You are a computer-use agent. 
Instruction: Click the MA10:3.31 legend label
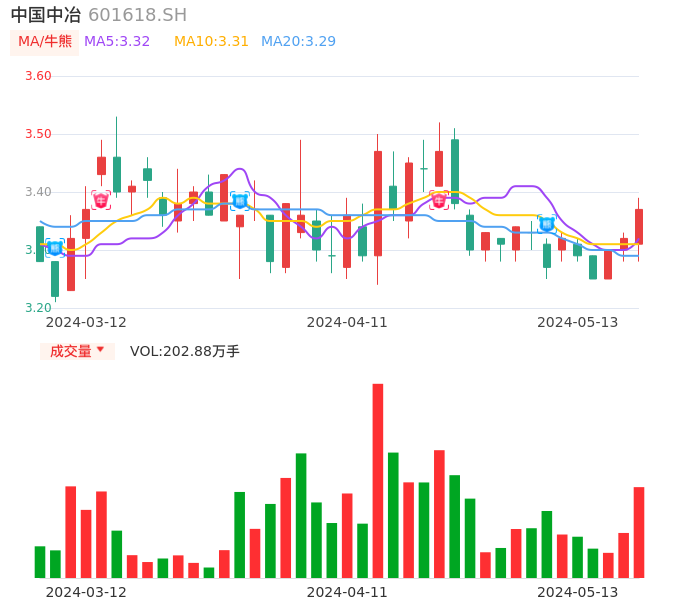211,42
